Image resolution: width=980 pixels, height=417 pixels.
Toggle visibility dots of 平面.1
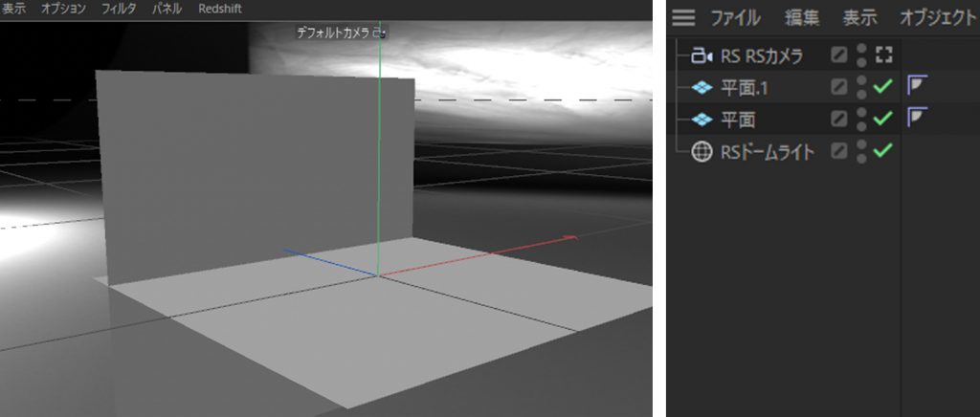coord(861,87)
